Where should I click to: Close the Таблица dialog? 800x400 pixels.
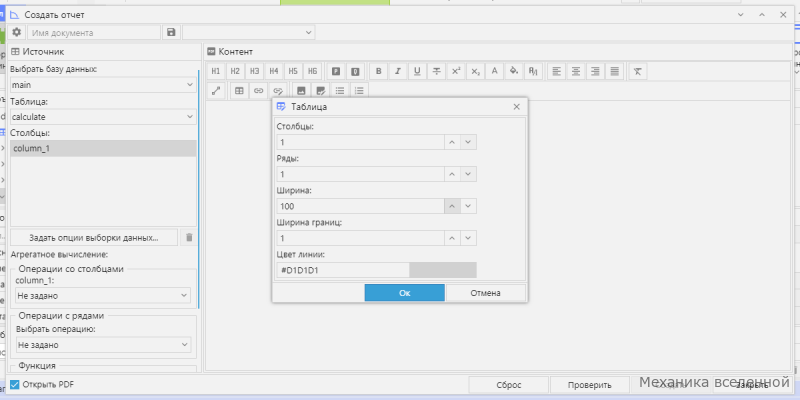(x=516, y=107)
